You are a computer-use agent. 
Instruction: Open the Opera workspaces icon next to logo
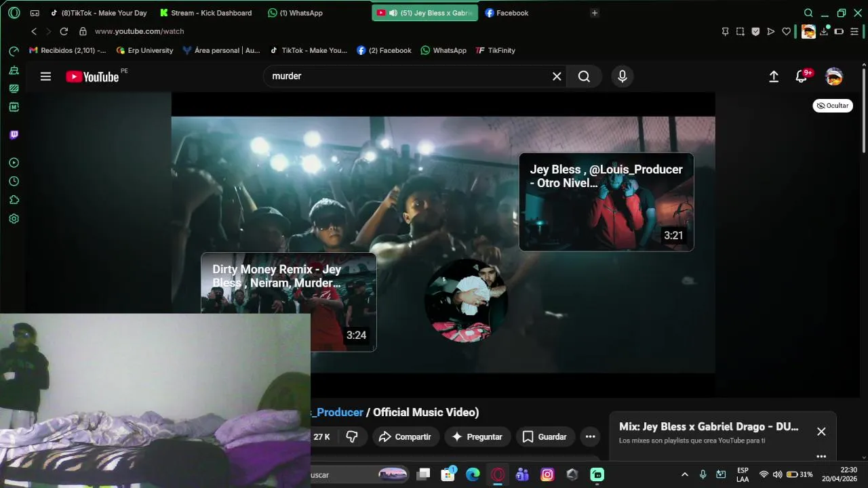click(x=35, y=13)
